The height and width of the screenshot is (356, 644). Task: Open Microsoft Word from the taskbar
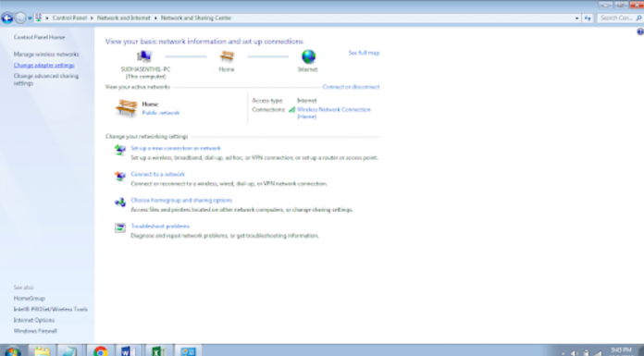[128, 351]
